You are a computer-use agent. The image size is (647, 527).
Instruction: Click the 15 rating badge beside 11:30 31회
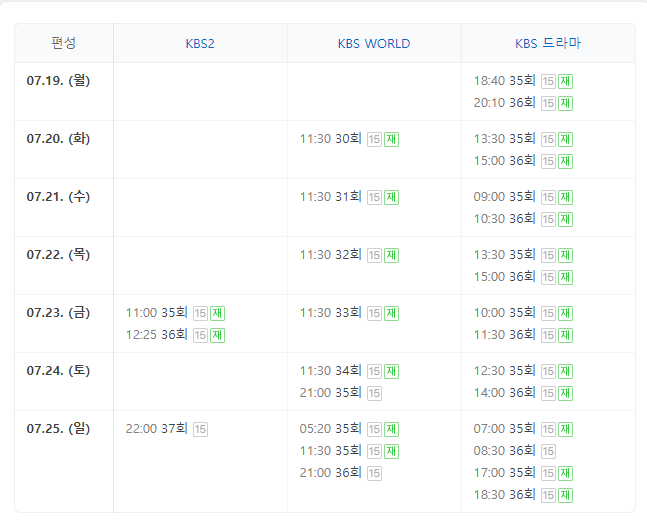(374, 197)
